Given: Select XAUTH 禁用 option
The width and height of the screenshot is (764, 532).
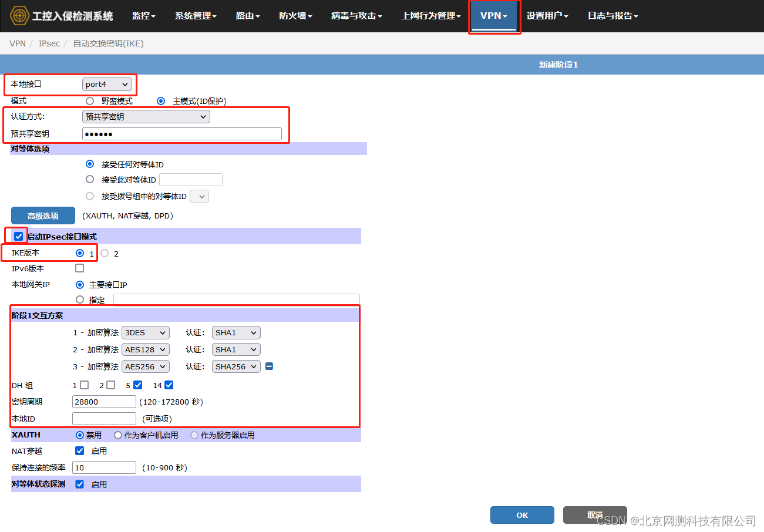Looking at the screenshot, I should (x=80, y=435).
